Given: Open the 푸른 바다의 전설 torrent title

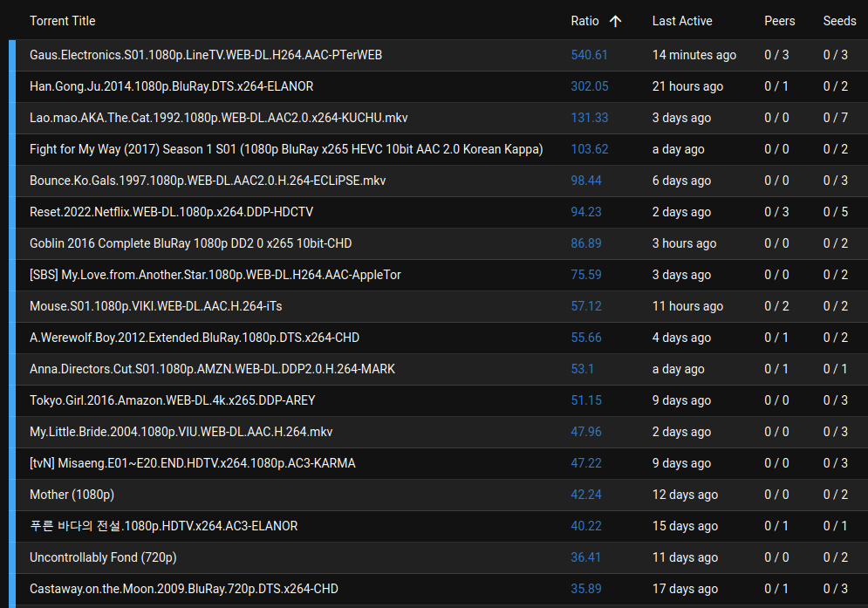Looking at the screenshot, I should point(164,526).
